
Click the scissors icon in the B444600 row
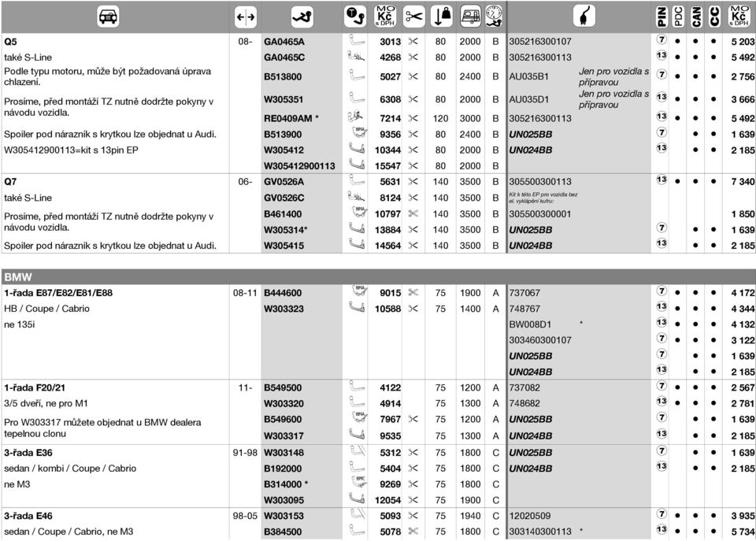413,293
